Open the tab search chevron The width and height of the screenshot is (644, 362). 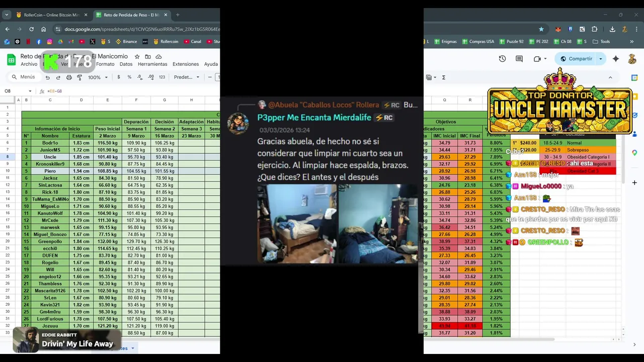(x=7, y=15)
